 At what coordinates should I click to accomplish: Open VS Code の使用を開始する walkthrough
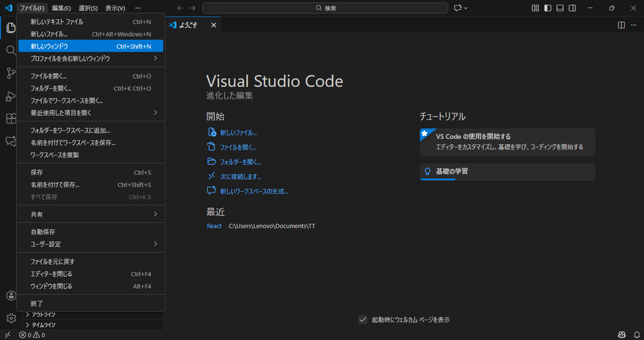(x=507, y=142)
